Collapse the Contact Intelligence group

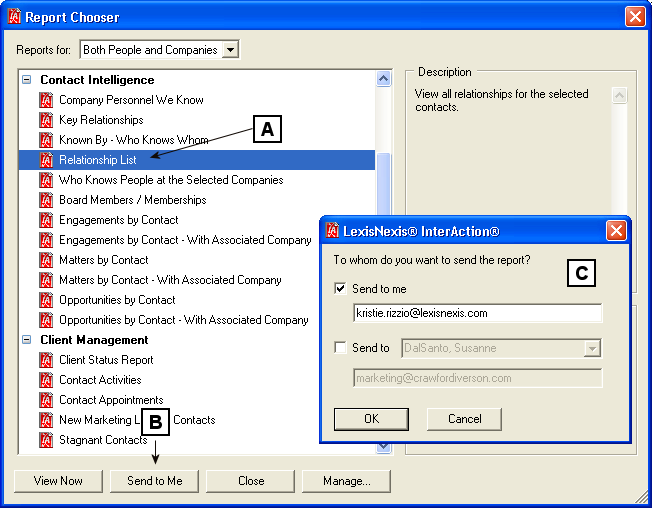tap(27, 79)
